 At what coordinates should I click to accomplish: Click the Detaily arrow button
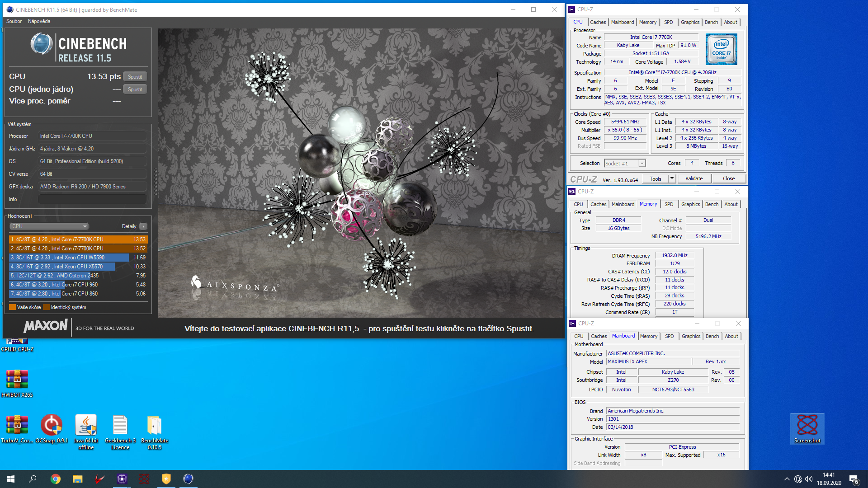coord(143,226)
